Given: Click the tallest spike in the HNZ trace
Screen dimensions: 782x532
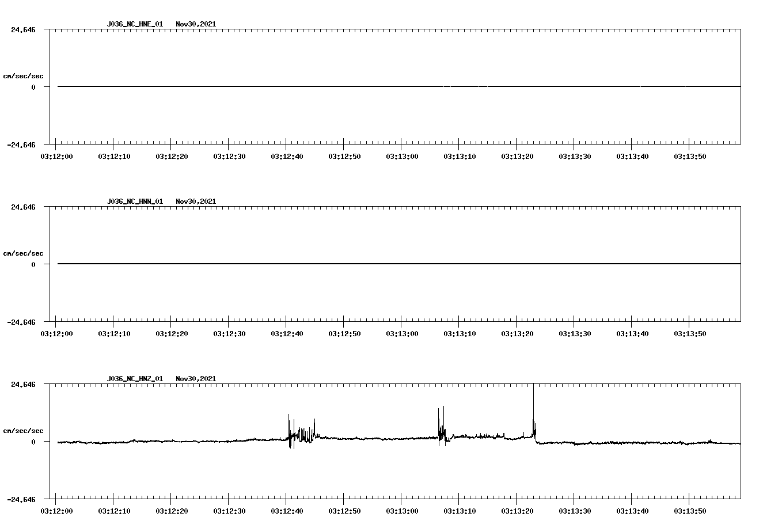Looking at the screenshot, I should 534,412.
